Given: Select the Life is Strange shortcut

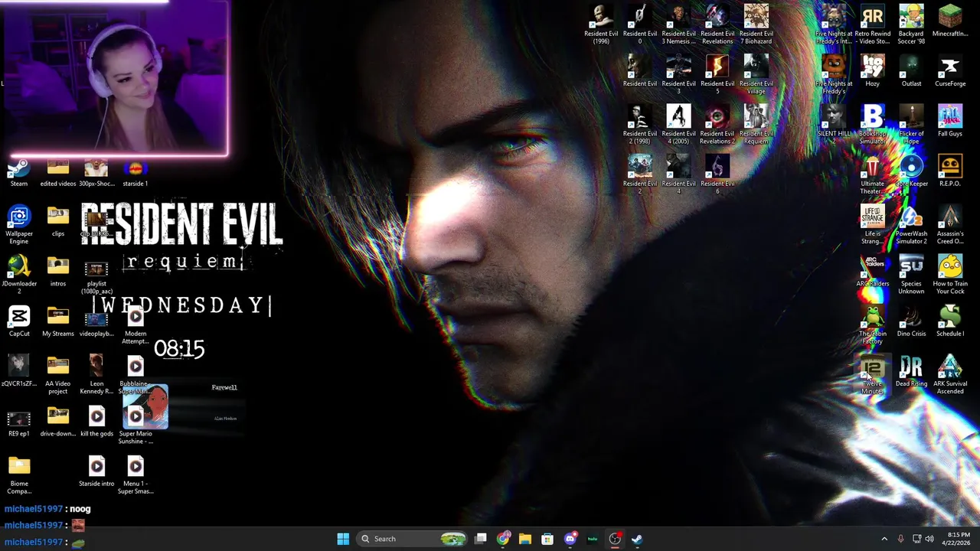Looking at the screenshot, I should pos(873,225).
